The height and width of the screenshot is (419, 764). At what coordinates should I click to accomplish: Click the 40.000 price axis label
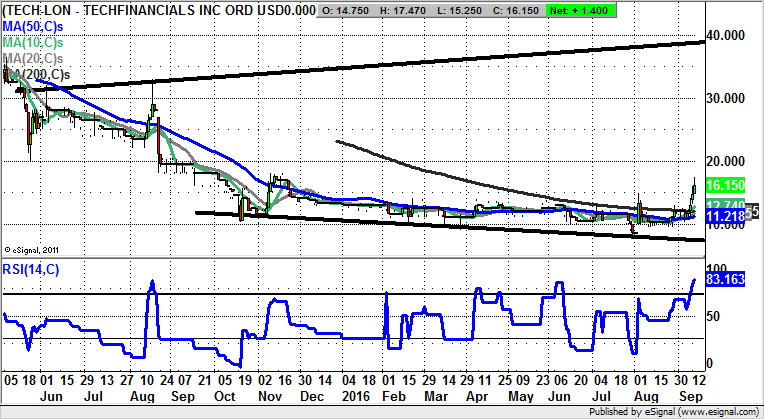(727, 35)
